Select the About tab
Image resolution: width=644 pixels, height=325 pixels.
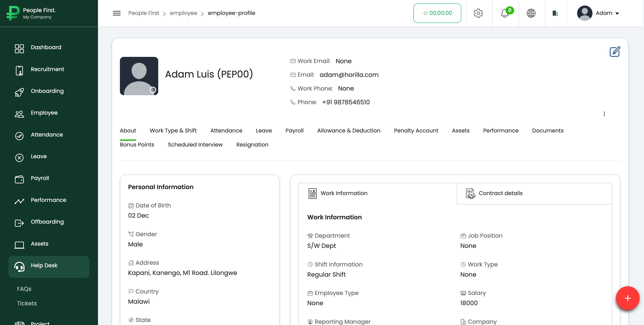click(128, 131)
